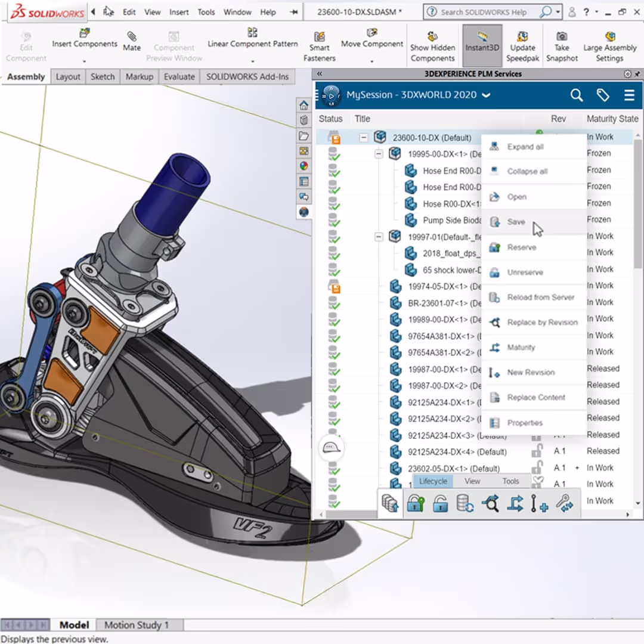Choose Save in the context menu
The height and width of the screenshot is (644, 644).
pos(534,222)
